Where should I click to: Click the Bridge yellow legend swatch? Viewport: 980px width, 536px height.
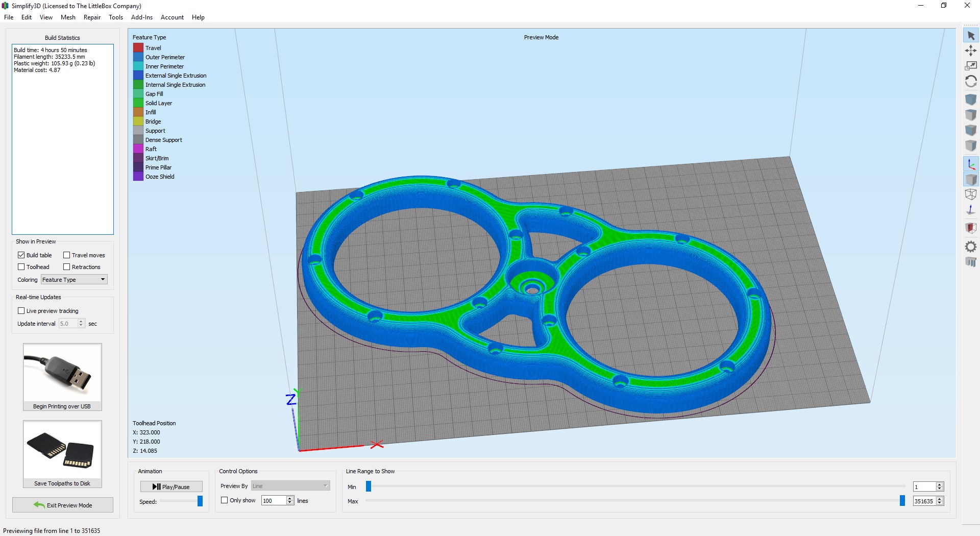[138, 121]
